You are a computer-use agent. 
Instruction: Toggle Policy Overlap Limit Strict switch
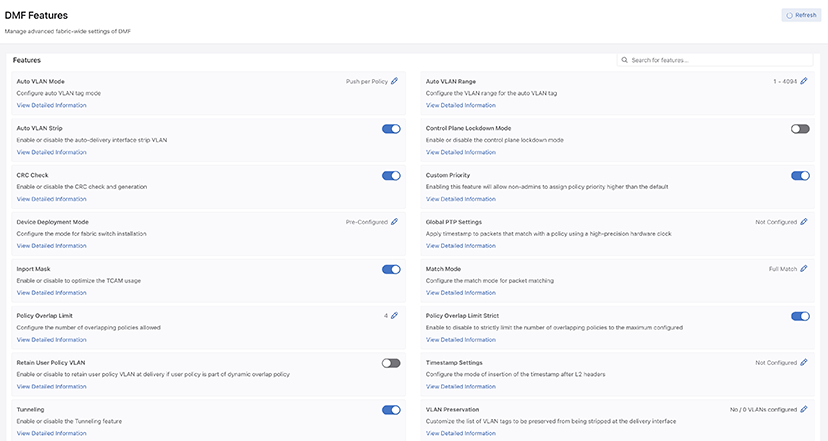click(x=800, y=316)
